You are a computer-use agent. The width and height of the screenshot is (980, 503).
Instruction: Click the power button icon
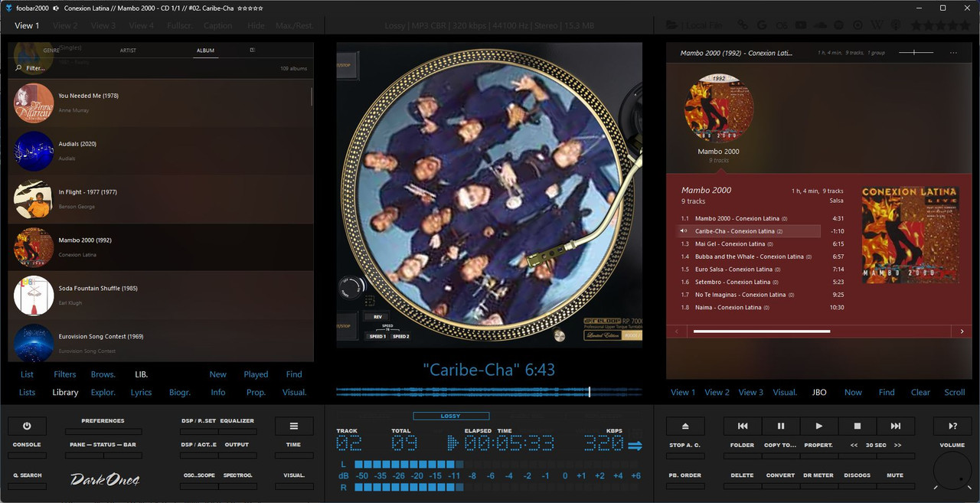click(x=27, y=426)
